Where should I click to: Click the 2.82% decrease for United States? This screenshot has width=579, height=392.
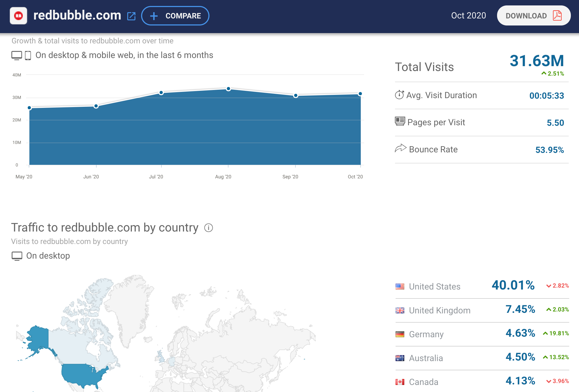point(558,286)
